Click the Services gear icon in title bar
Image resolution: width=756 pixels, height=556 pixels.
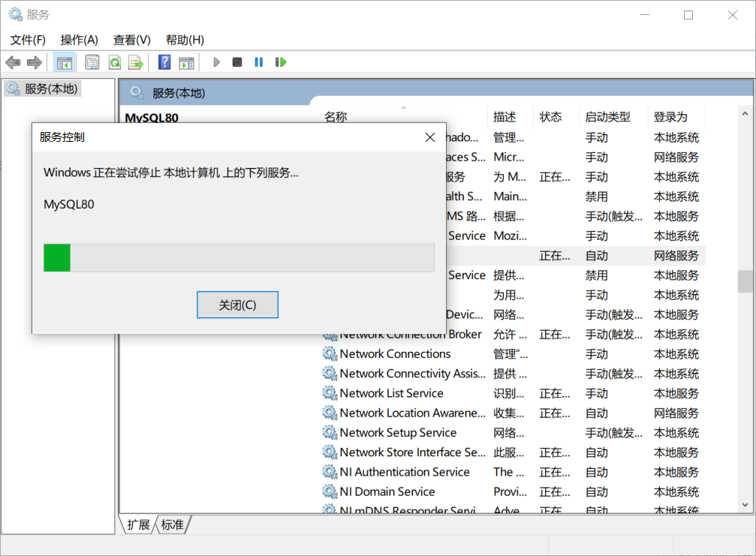tap(16, 14)
